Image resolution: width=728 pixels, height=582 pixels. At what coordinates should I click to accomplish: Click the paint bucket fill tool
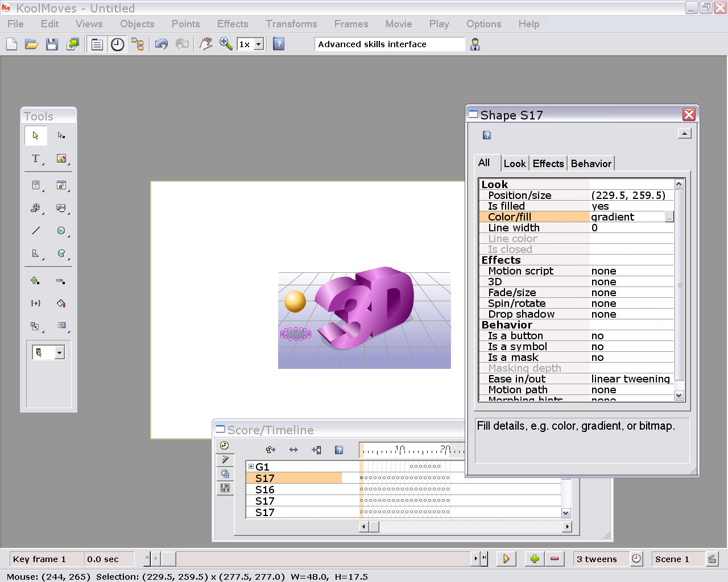click(61, 304)
